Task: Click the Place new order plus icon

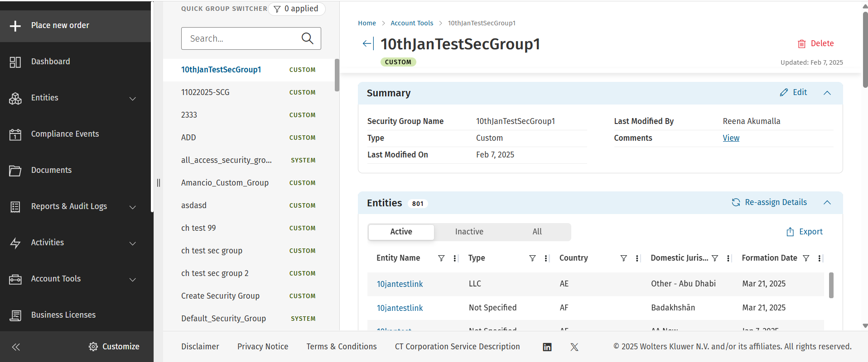Action: pyautogui.click(x=15, y=26)
